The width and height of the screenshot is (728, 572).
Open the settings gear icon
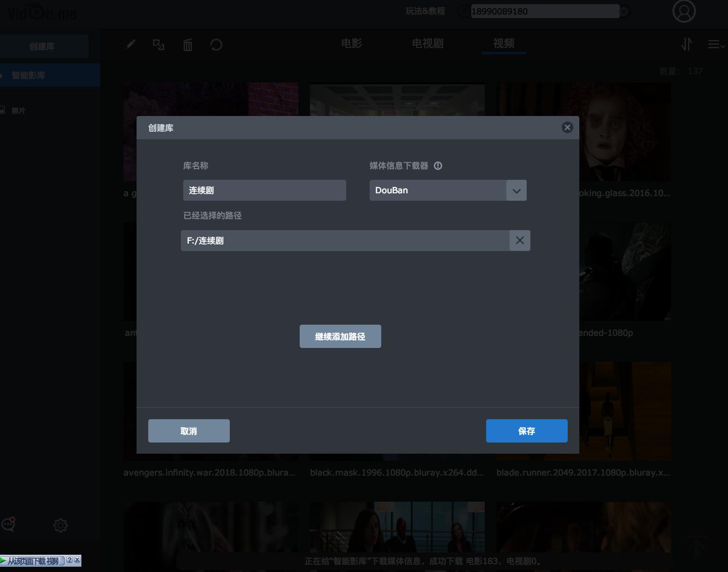[x=61, y=525]
